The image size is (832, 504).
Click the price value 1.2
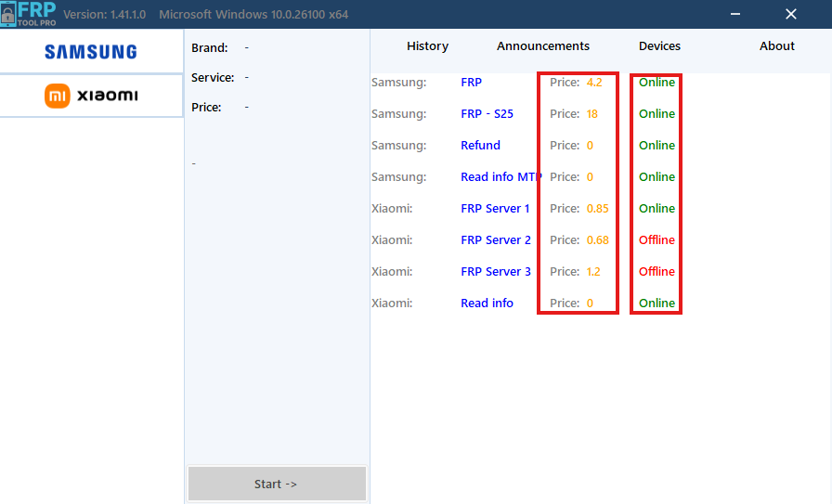pyautogui.click(x=593, y=272)
